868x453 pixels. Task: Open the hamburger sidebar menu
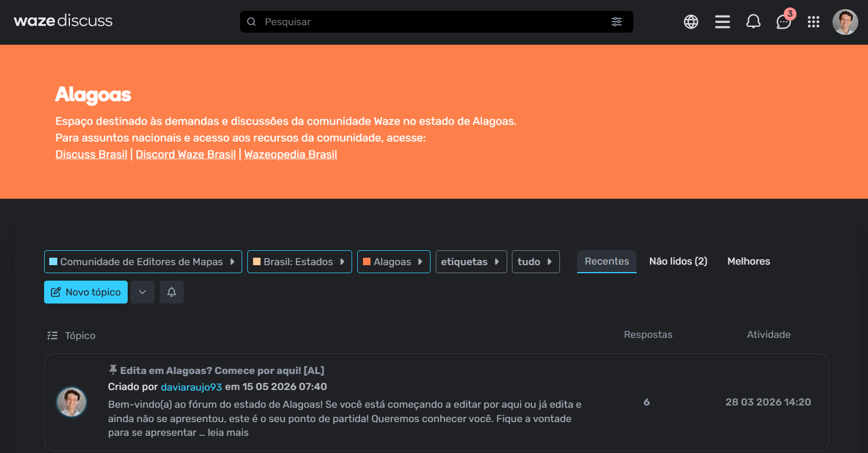click(723, 22)
